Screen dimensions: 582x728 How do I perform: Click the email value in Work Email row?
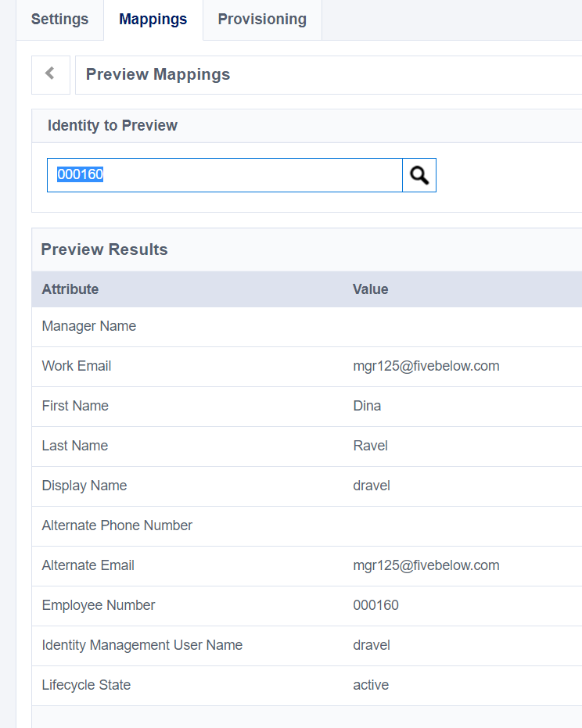pyautogui.click(x=426, y=366)
